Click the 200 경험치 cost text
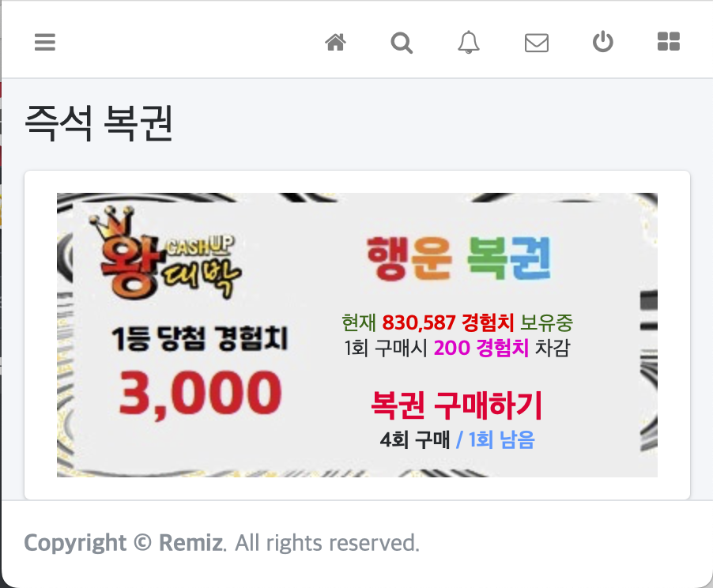The image size is (713, 588). pyautogui.click(x=481, y=348)
